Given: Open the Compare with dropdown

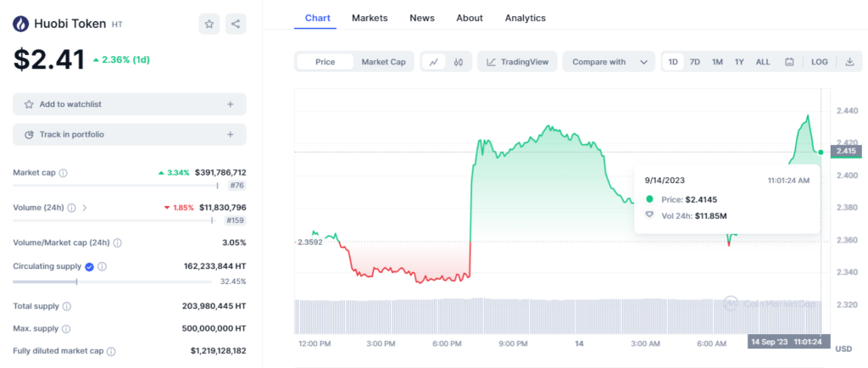Looking at the screenshot, I should pyautogui.click(x=609, y=62).
